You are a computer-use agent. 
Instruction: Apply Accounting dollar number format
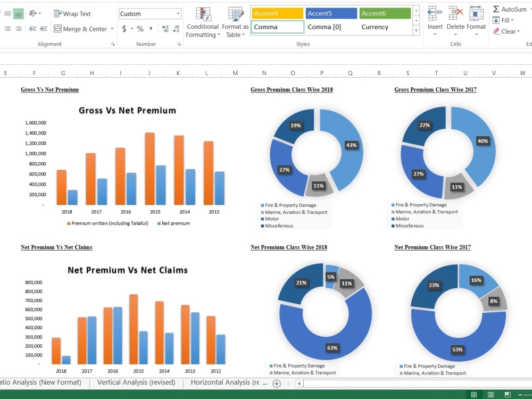pyautogui.click(x=124, y=29)
